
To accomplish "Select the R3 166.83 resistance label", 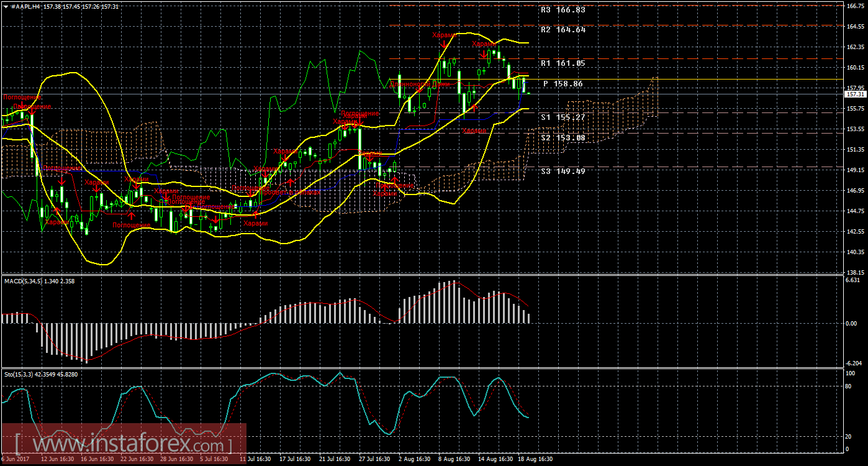I will [x=563, y=10].
